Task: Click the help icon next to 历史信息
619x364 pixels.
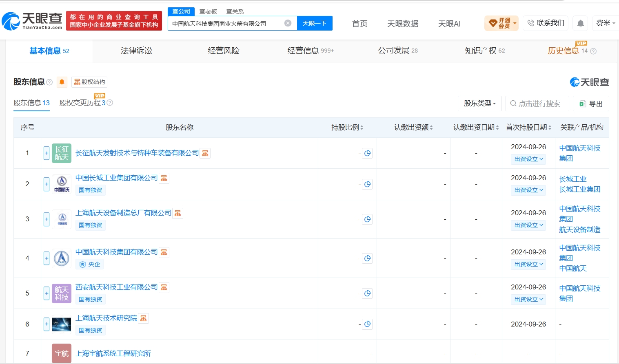Action: tap(593, 51)
